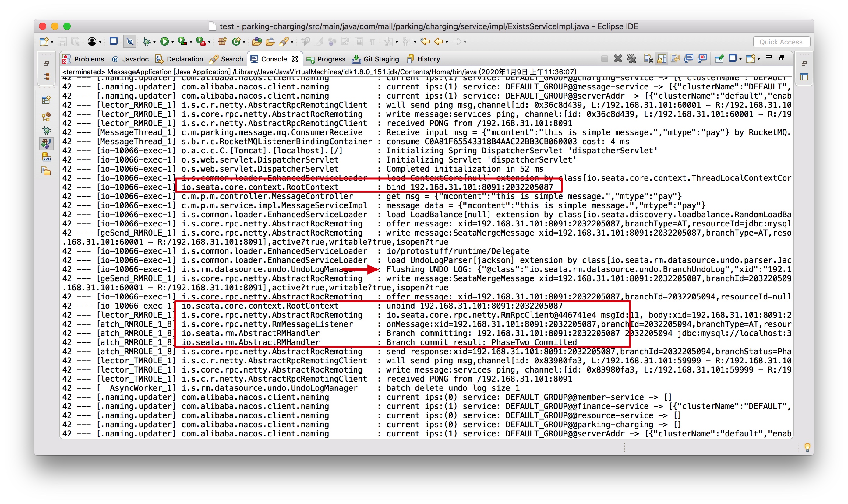Toggle Skip All Breakpoints button
848x504 pixels.
pos(130,42)
